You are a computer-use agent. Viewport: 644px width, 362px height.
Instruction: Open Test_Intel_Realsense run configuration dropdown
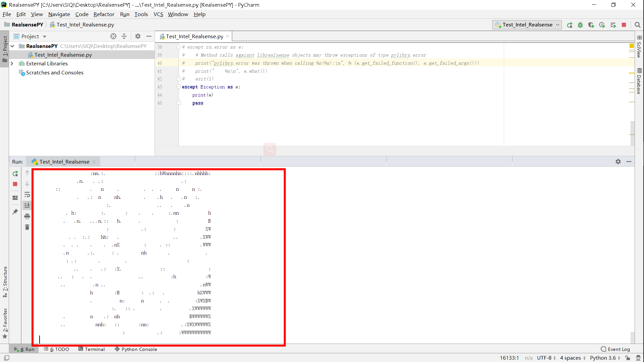tap(527, 25)
